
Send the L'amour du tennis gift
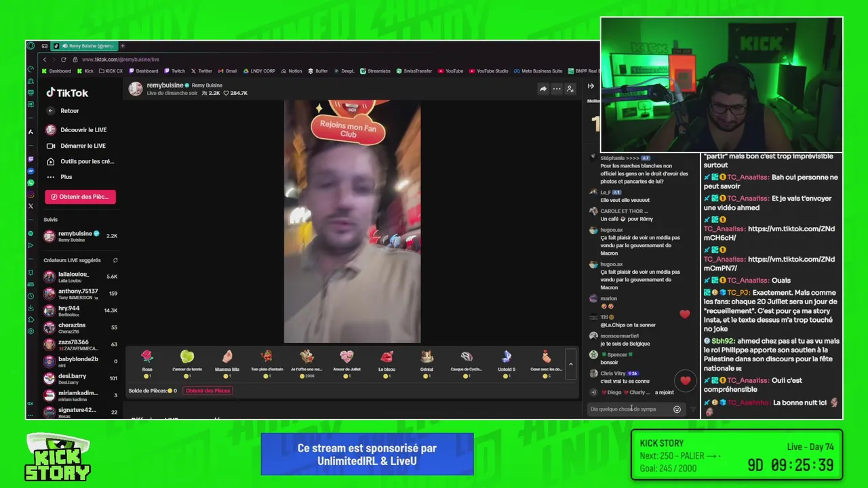coord(187,364)
